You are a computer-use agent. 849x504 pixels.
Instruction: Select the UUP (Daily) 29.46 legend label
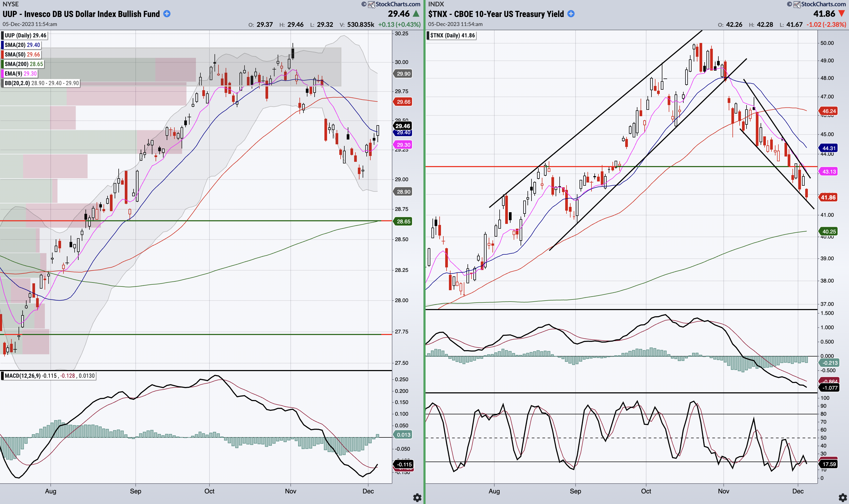pos(24,35)
